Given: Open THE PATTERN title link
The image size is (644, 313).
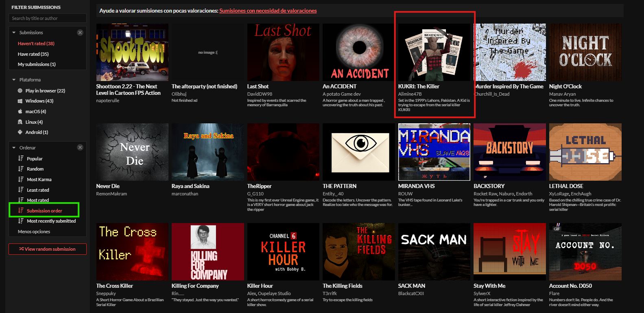Looking at the screenshot, I should (x=339, y=186).
